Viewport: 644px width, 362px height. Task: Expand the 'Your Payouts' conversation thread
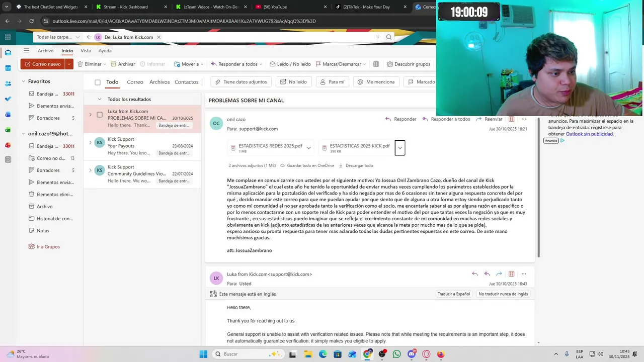pos(91,142)
